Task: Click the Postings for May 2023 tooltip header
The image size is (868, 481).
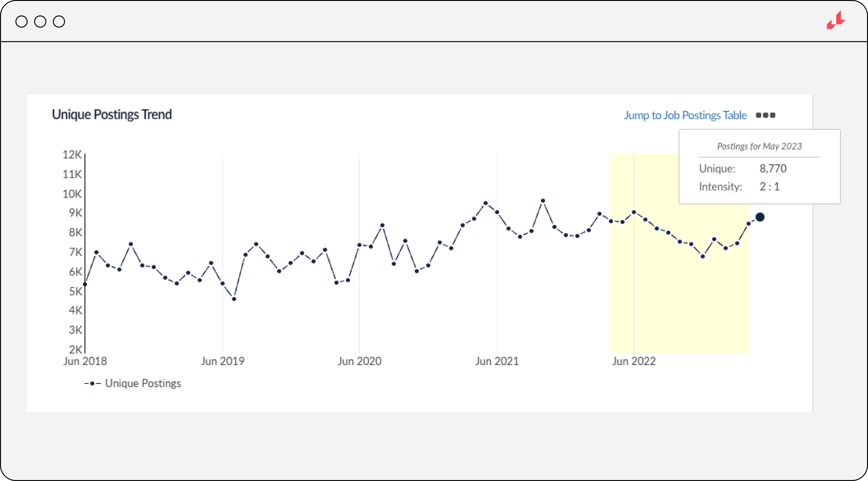Action: 759,146
